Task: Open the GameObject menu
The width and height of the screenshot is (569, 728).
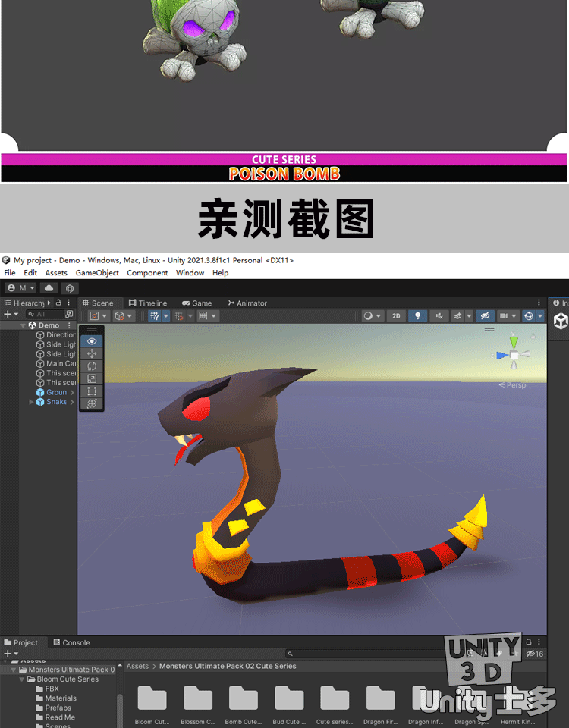Action: point(97,273)
